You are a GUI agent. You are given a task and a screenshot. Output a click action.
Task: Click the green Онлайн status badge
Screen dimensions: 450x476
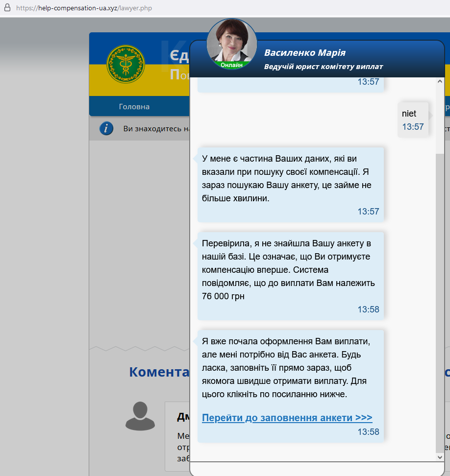pos(232,65)
